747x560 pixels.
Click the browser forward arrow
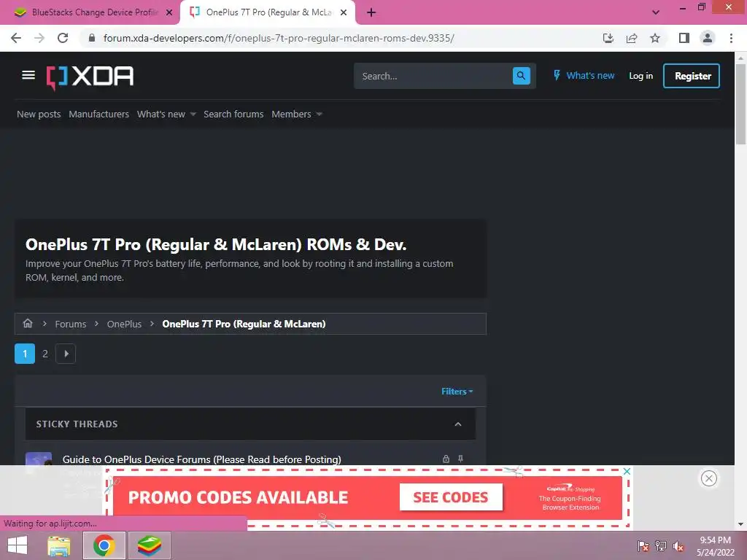[x=39, y=38]
